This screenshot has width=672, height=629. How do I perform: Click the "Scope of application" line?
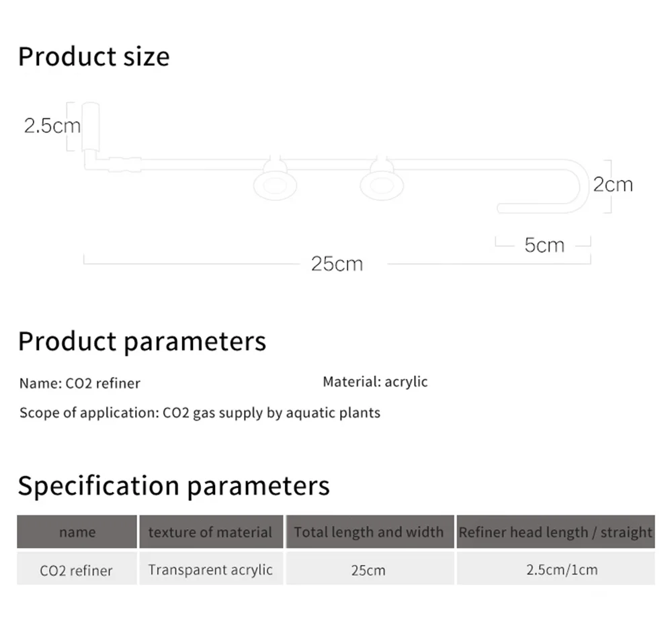(x=200, y=413)
